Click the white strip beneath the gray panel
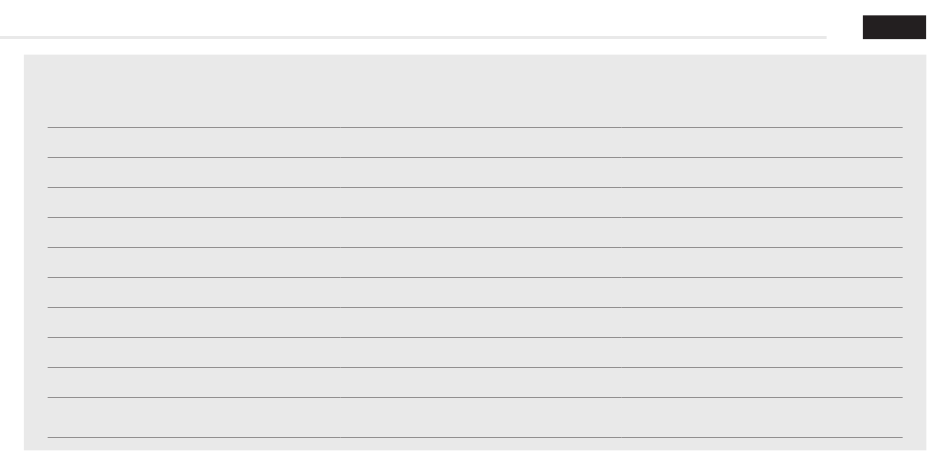This screenshot has height=475, width=950. tap(474, 463)
